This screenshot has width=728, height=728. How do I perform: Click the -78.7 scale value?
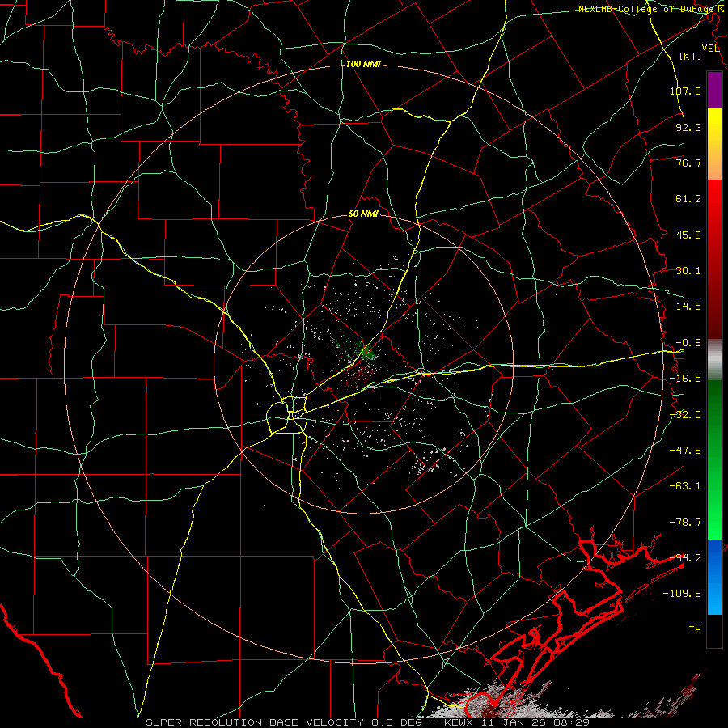(x=685, y=523)
